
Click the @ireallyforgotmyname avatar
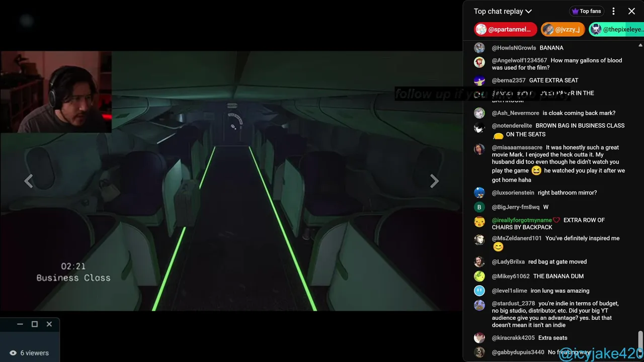[479, 222]
